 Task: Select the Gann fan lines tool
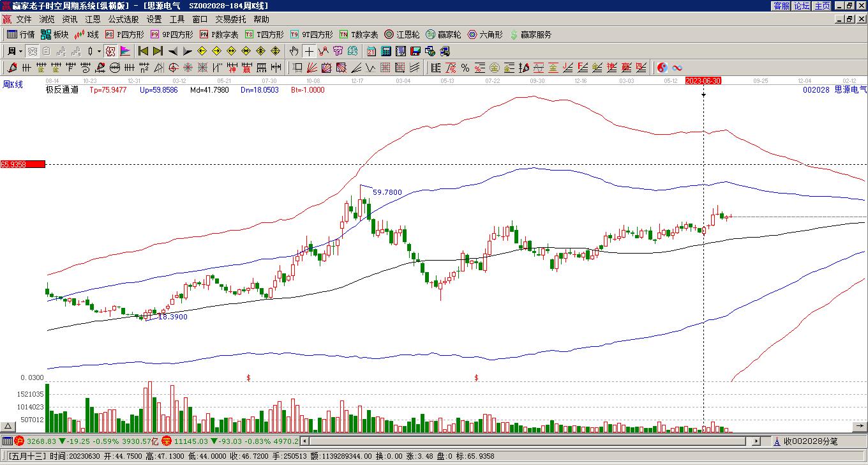coord(311,68)
